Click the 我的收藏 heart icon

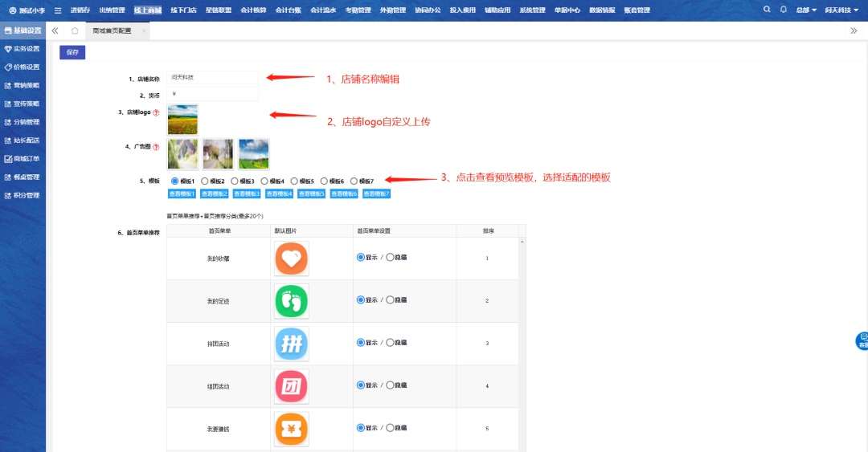291,259
